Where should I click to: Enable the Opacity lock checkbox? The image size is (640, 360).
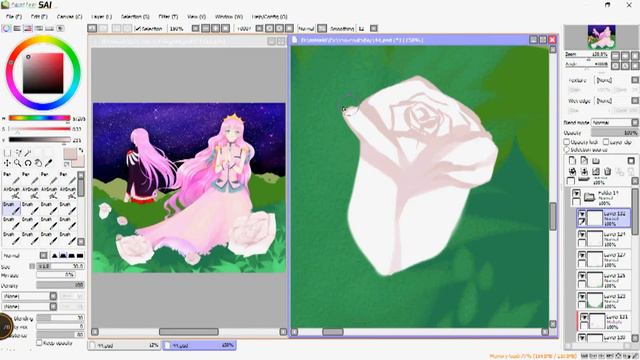click(567, 142)
